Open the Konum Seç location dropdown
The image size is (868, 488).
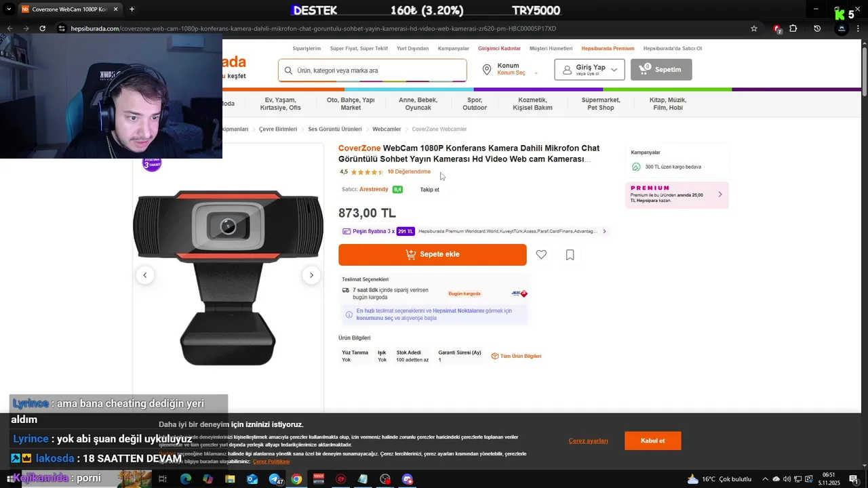coord(517,73)
